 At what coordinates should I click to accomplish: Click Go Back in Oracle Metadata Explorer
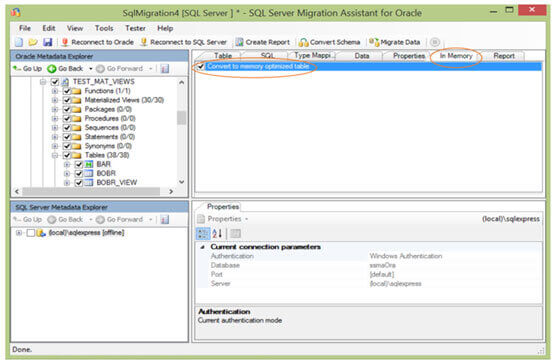66,69
